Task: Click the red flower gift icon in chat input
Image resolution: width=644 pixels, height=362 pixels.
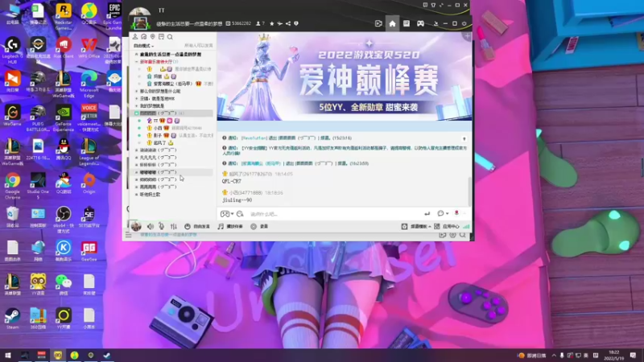Action: pos(456,213)
